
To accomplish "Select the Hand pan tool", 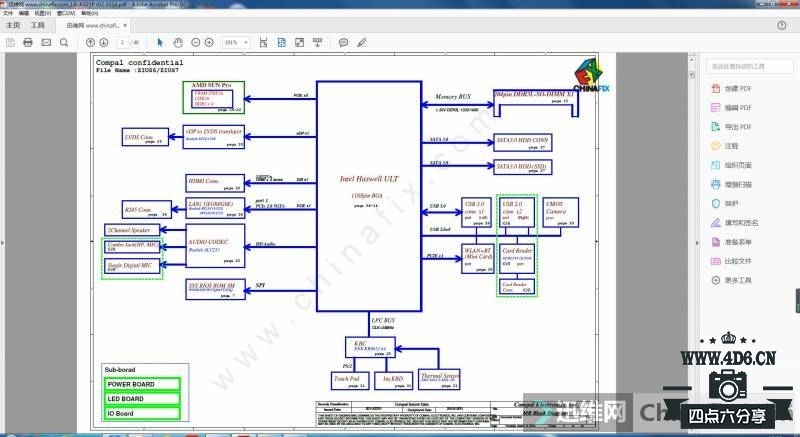I will point(178,42).
